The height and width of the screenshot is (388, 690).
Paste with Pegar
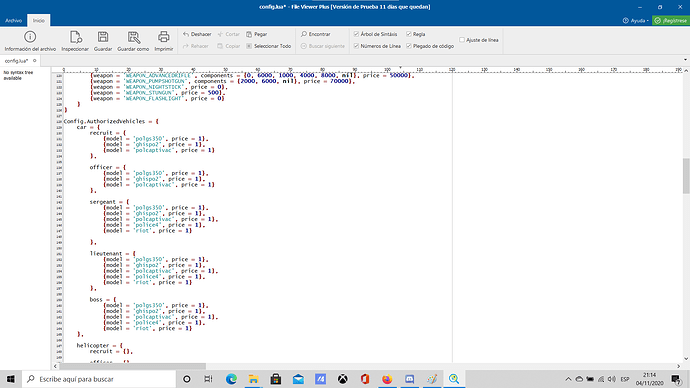pos(257,34)
